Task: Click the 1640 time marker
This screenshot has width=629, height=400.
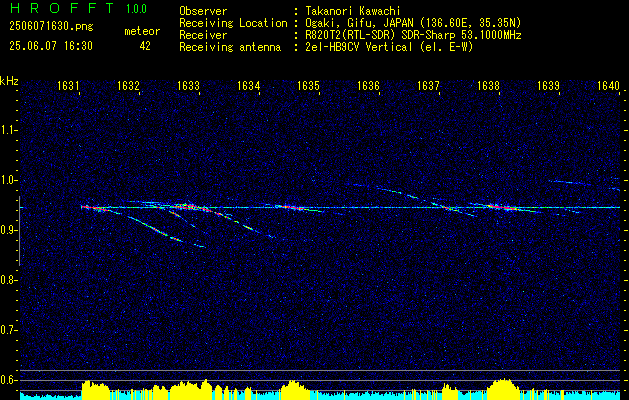Action: 608,85
